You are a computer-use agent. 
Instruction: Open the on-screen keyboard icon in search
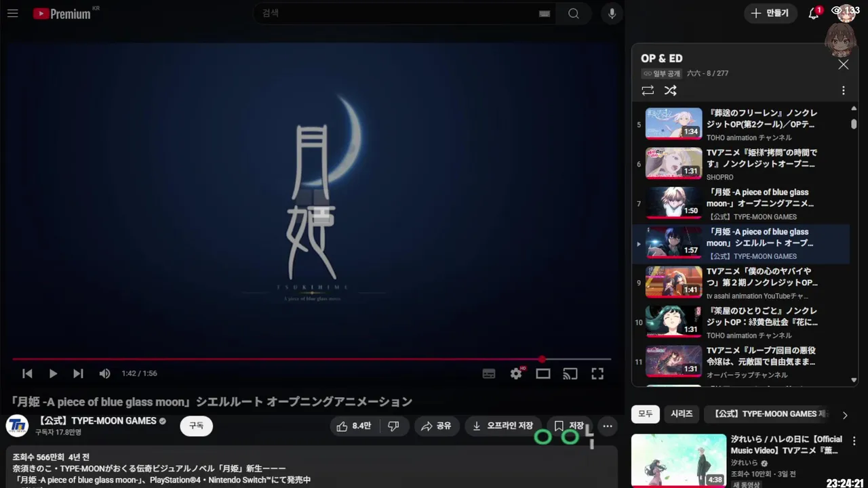(x=545, y=14)
